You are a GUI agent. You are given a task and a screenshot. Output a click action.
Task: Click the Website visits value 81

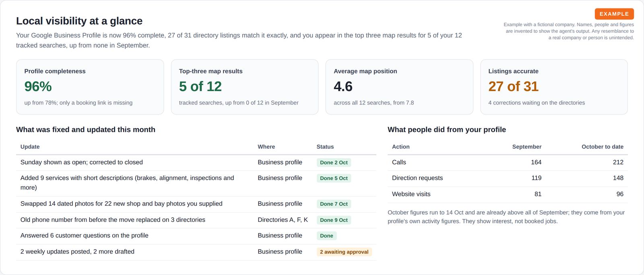coord(538,194)
